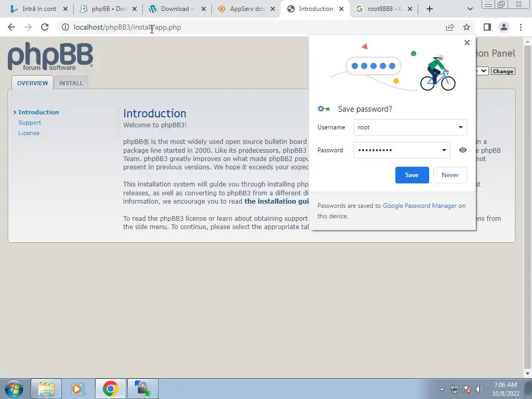Screen dimensions: 532x399
Task: Open the installation guide link
Action: (277, 201)
